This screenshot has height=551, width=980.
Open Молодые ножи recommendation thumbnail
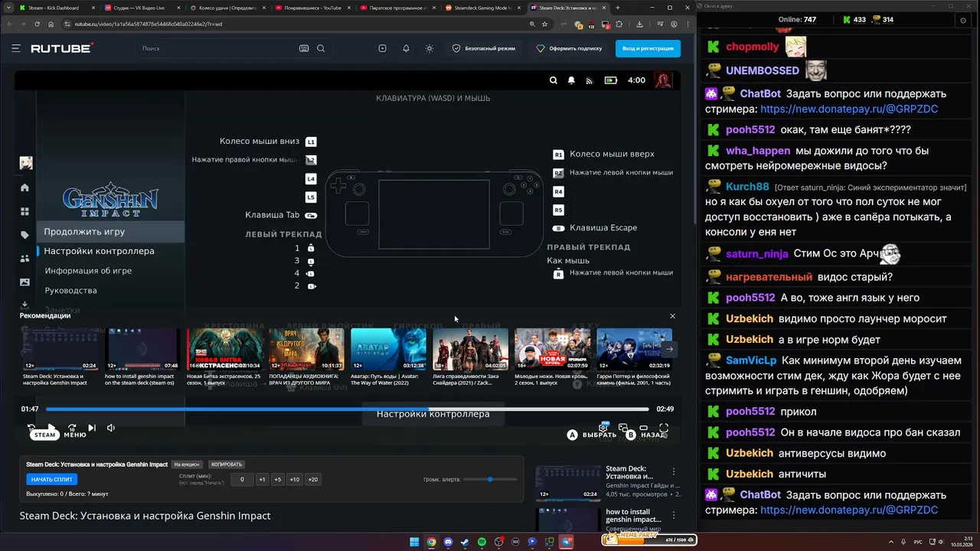(x=552, y=349)
